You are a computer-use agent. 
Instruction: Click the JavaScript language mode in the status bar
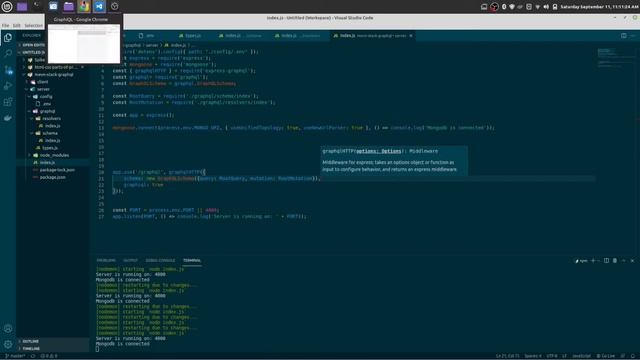pyautogui.click(x=581, y=356)
